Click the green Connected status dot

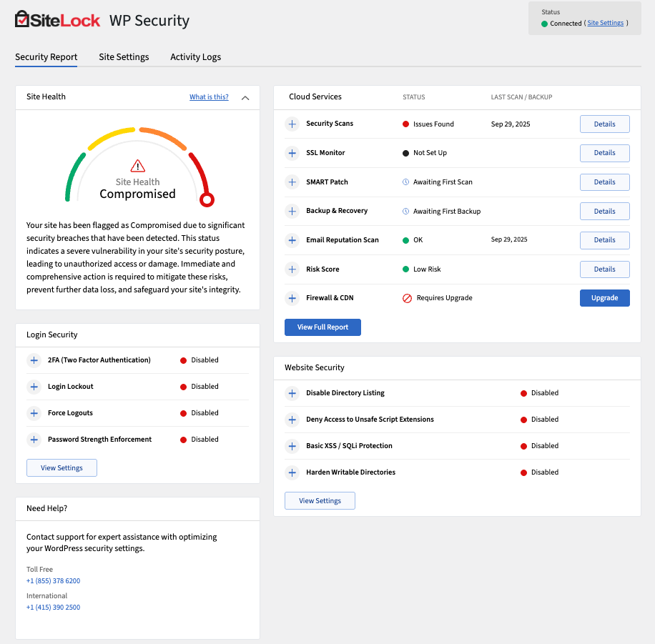click(544, 24)
